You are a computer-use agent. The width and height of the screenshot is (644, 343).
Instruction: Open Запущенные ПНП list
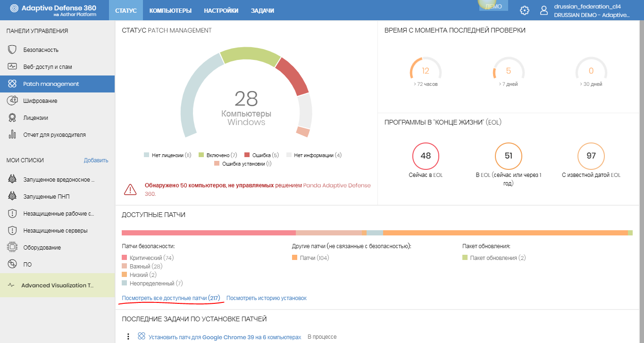[57, 196]
